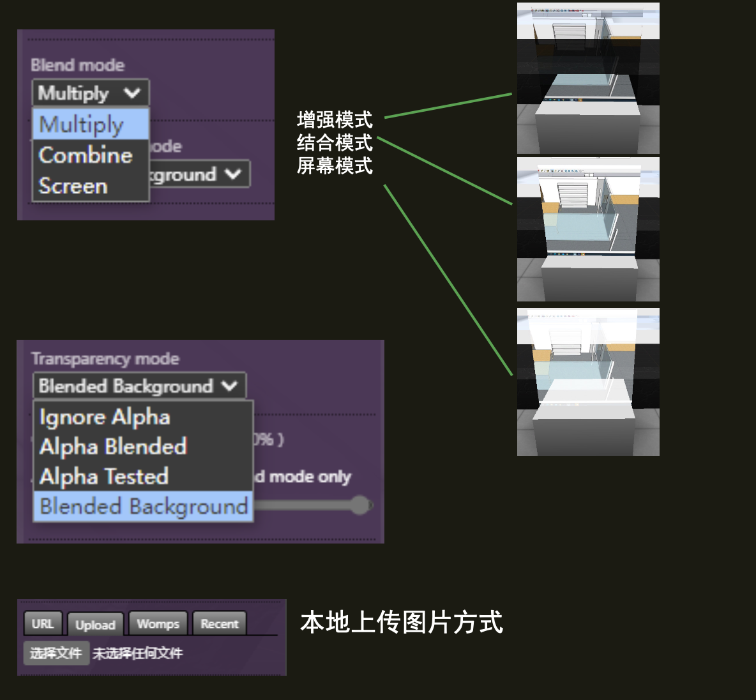Select Alpha Blended transparency option
Image resolution: width=756 pixels, height=700 pixels.
coord(143,446)
